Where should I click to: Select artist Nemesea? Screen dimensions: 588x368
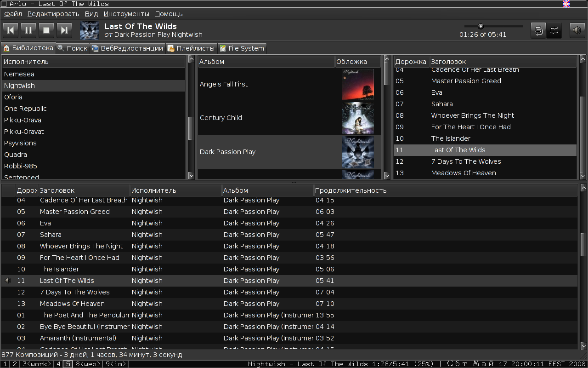pyautogui.click(x=94, y=74)
